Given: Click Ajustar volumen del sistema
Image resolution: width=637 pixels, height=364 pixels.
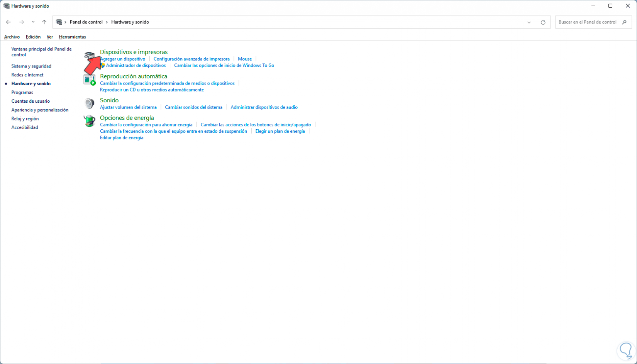Looking at the screenshot, I should (128, 107).
